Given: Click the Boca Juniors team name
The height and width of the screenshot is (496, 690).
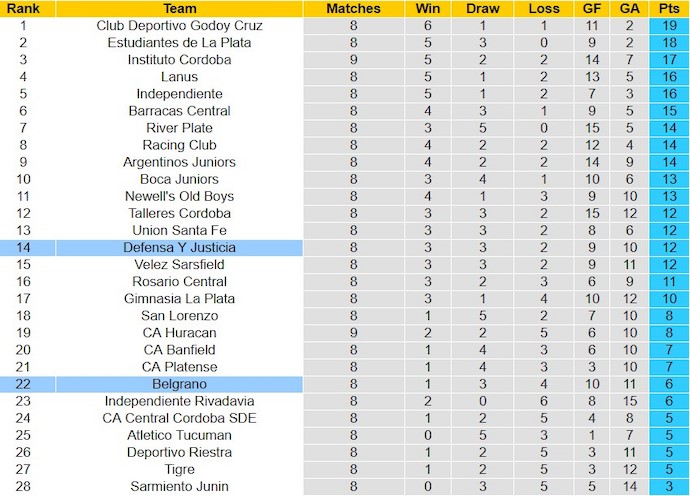Looking at the screenshot, I should tap(179, 179).
